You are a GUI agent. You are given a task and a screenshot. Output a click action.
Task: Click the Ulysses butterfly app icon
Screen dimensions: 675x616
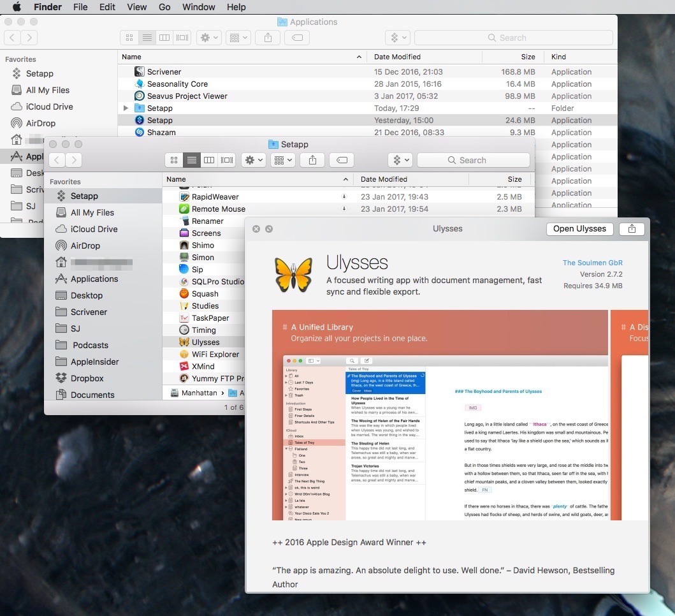[294, 274]
